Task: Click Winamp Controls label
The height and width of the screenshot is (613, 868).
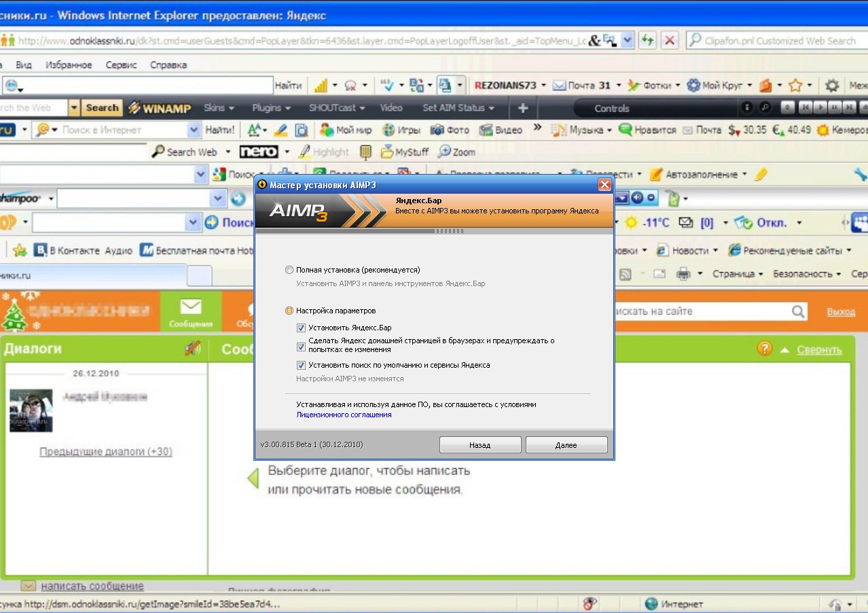Action: point(612,108)
